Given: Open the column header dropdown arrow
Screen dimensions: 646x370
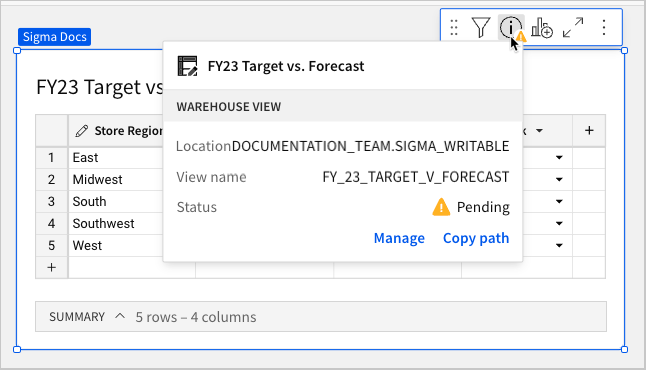Looking at the screenshot, I should [539, 131].
